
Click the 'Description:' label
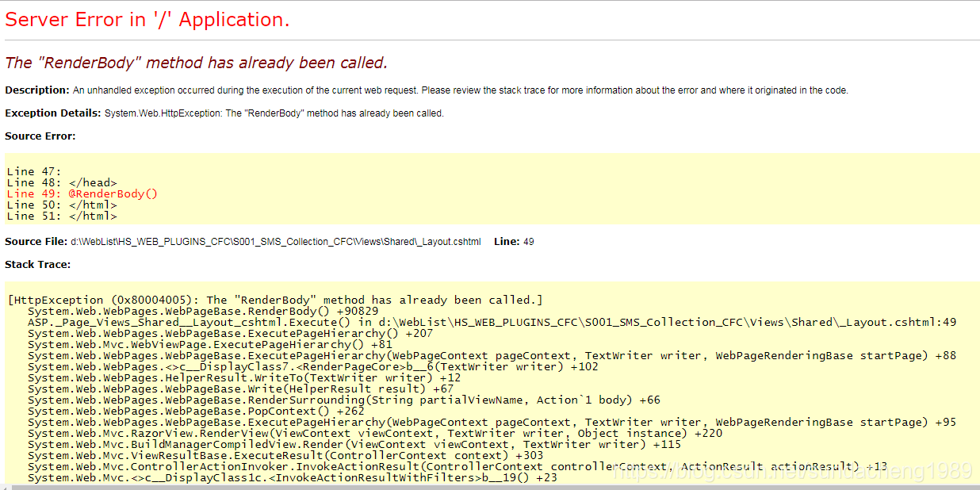(37, 90)
